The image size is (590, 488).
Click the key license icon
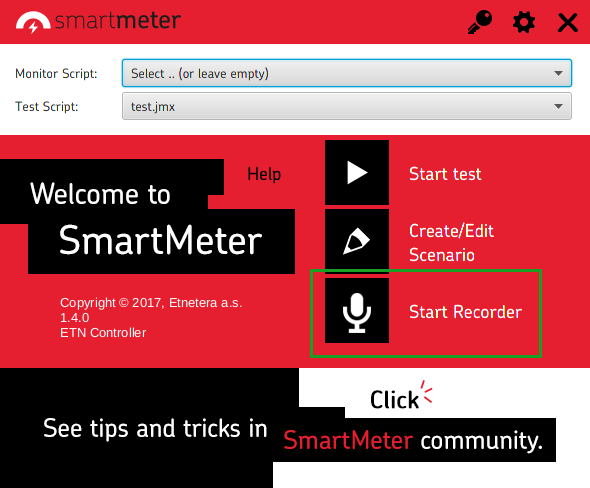[x=480, y=22]
